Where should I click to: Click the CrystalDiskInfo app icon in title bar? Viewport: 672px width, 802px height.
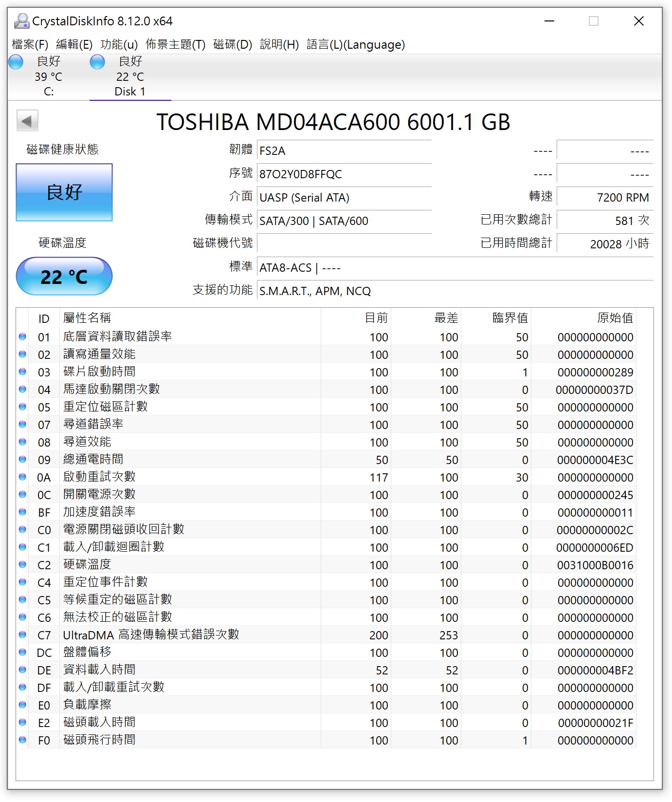[21, 21]
